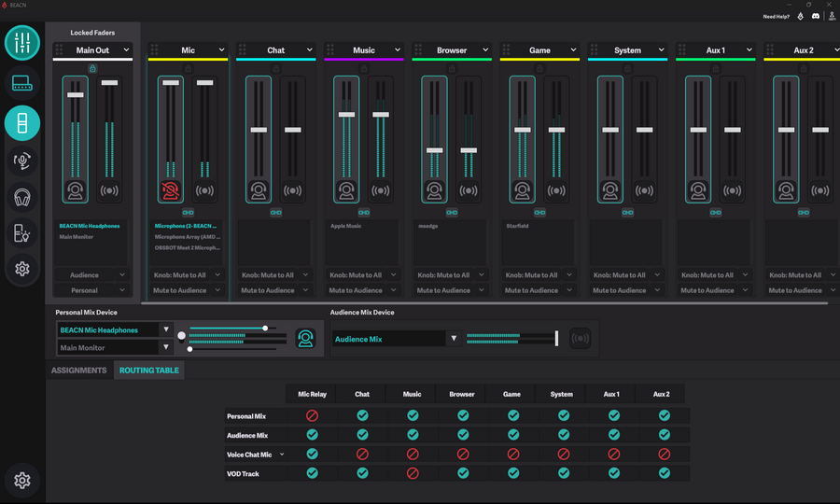Open the Mic channel name dropdown

(221, 49)
